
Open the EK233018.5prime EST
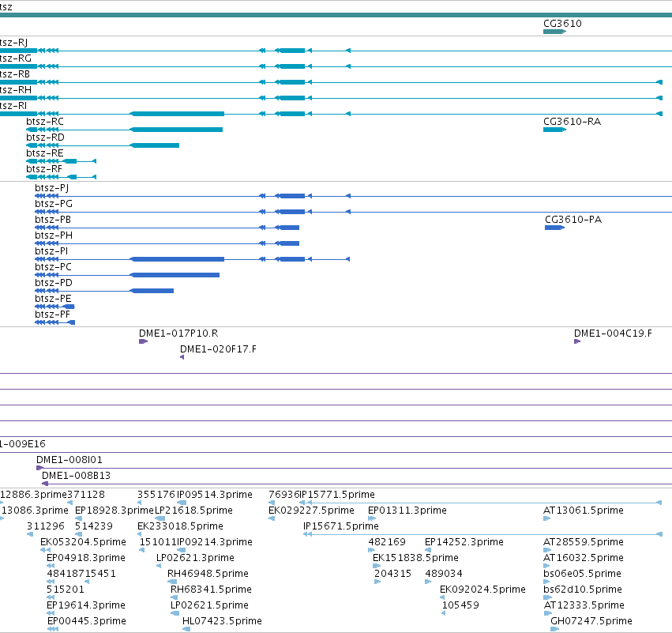coord(180,526)
